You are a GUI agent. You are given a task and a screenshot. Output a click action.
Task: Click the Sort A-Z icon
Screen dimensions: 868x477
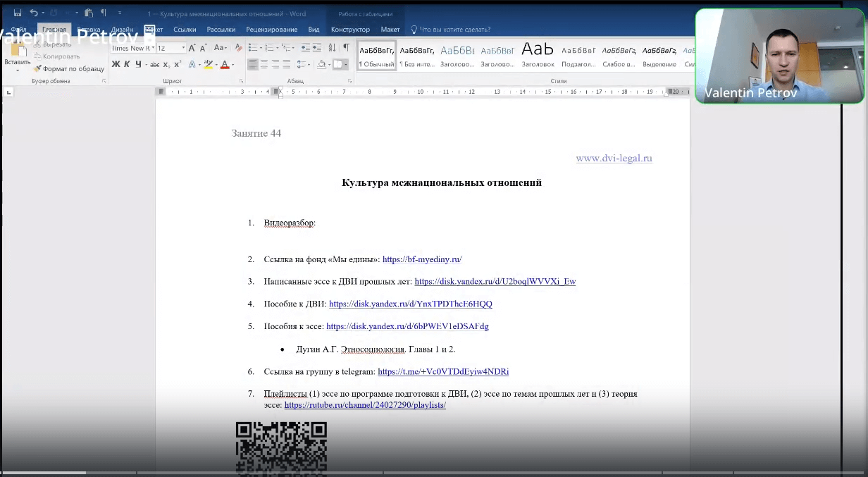(333, 48)
